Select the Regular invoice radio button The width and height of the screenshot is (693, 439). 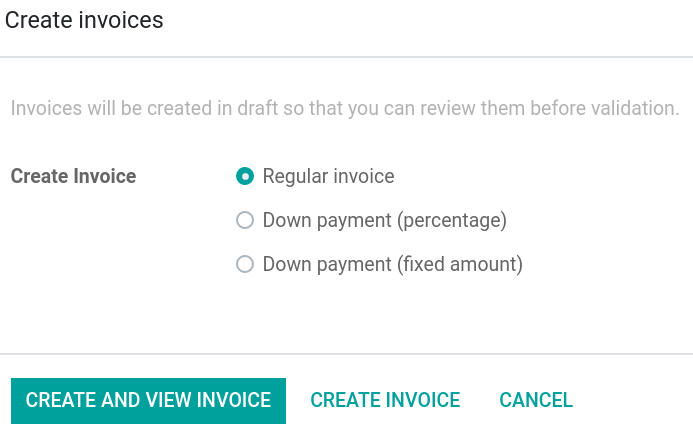(x=244, y=177)
